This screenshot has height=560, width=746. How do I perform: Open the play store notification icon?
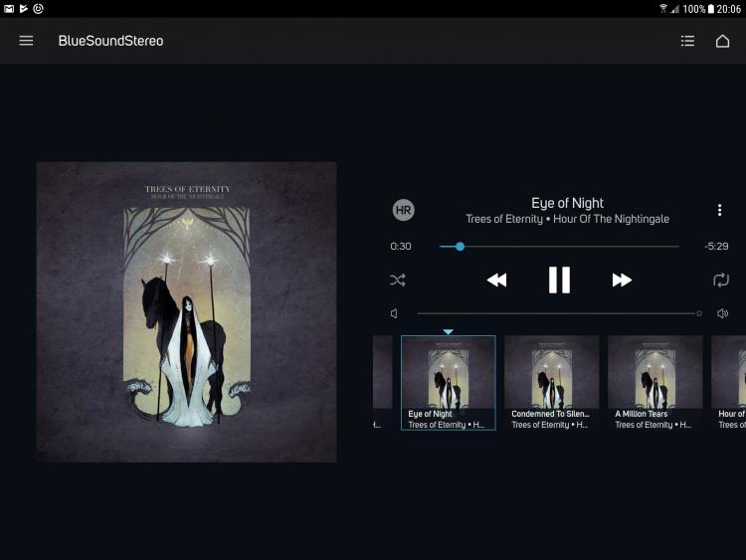click(23, 9)
